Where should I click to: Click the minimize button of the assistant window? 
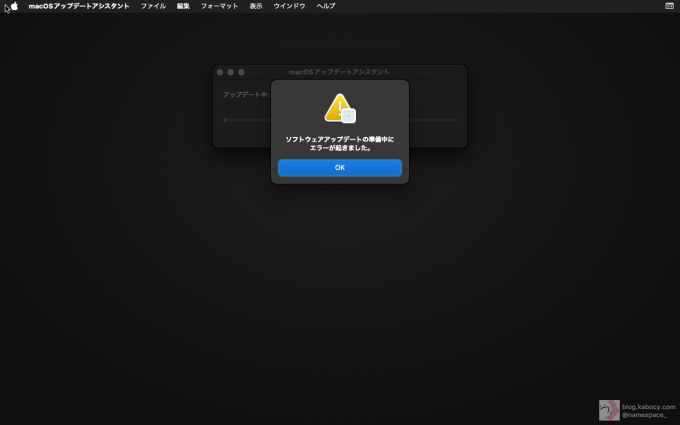230,72
